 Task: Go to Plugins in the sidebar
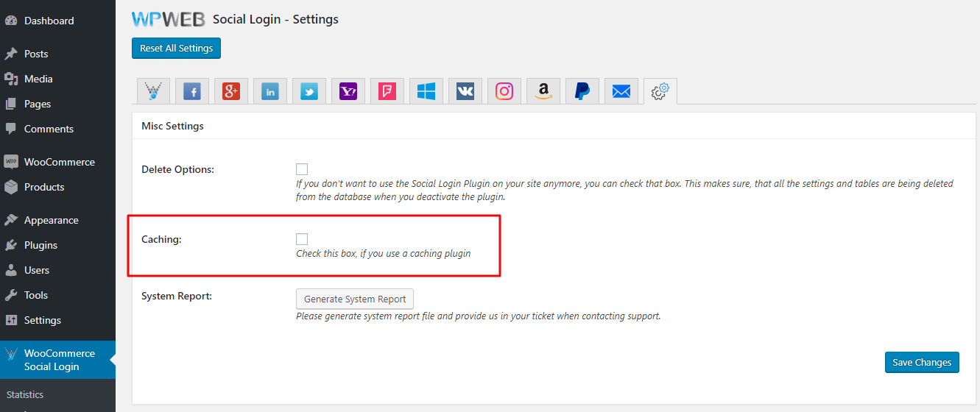(x=40, y=245)
